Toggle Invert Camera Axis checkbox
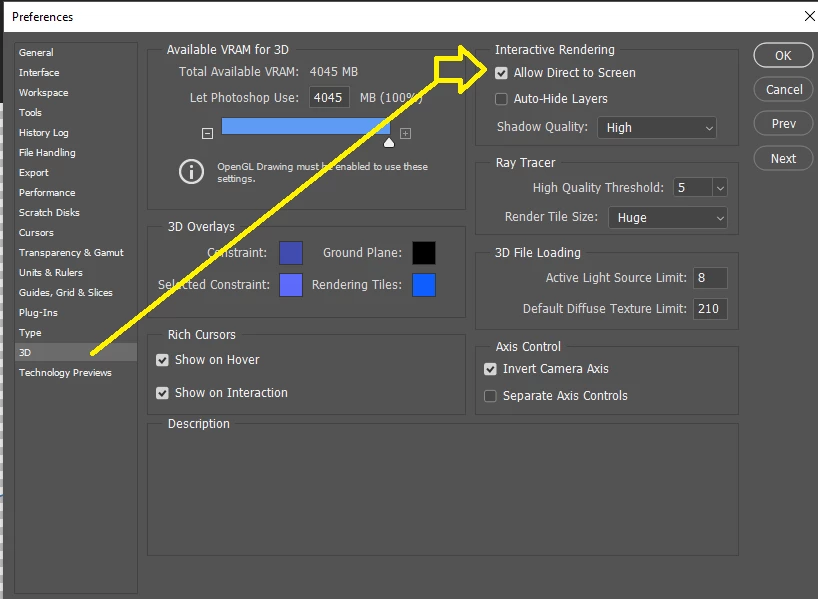Image resolution: width=818 pixels, height=599 pixels. [490, 369]
